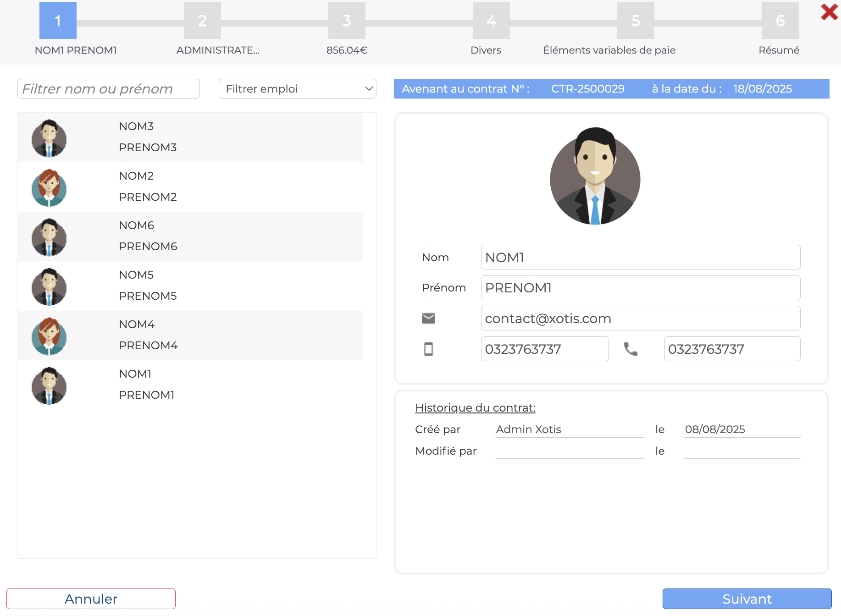The height and width of the screenshot is (616, 841).
Task: Continue with the Suivant button
Action: tap(747, 599)
